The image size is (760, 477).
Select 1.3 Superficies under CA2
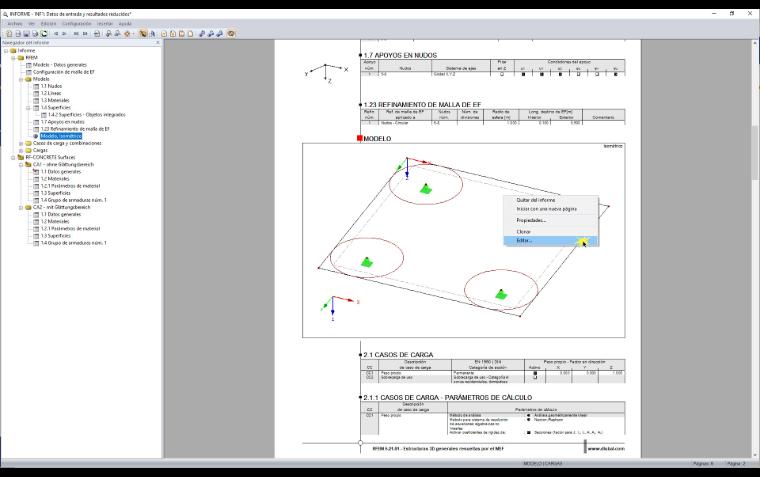[56, 236]
